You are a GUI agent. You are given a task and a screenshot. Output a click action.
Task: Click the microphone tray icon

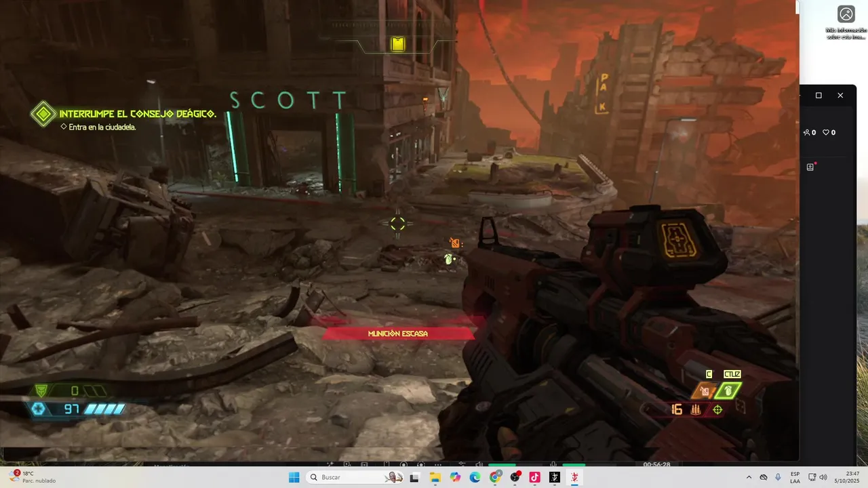pyautogui.click(x=778, y=477)
